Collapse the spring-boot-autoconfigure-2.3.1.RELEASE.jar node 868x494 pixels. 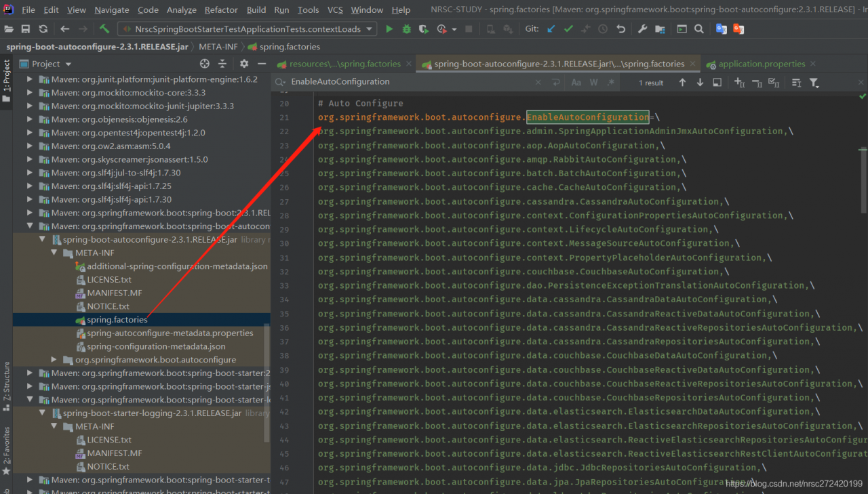click(42, 240)
